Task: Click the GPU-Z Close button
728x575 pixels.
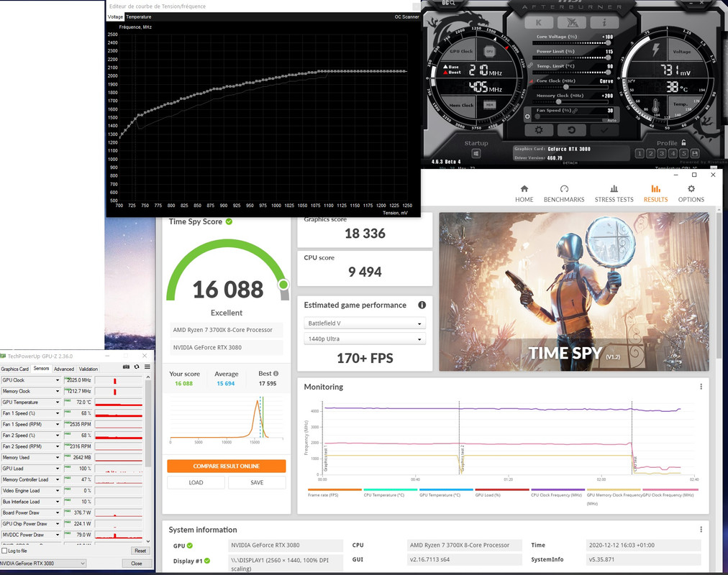Action: coord(137,563)
